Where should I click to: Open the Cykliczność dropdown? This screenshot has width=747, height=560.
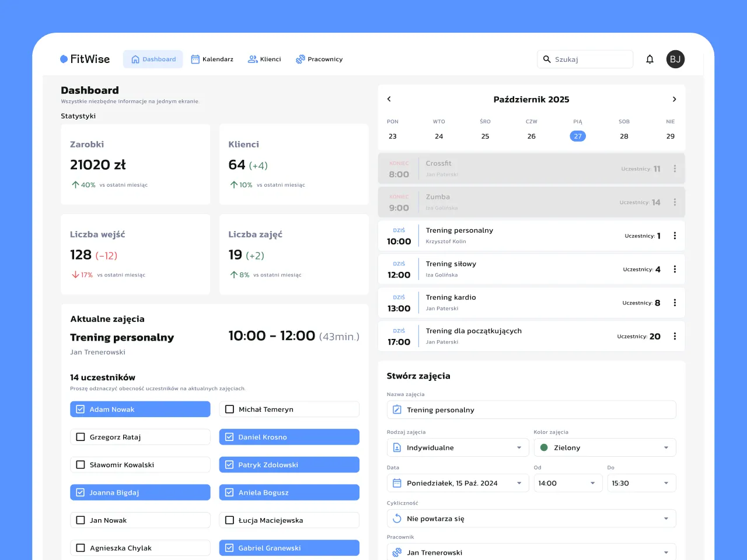[666, 518]
